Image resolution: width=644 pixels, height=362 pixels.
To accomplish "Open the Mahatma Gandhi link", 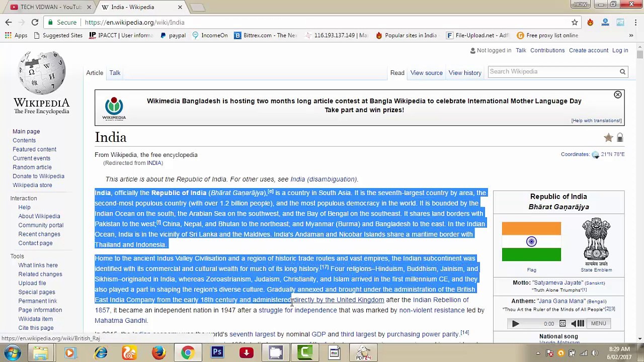I will (120, 320).
